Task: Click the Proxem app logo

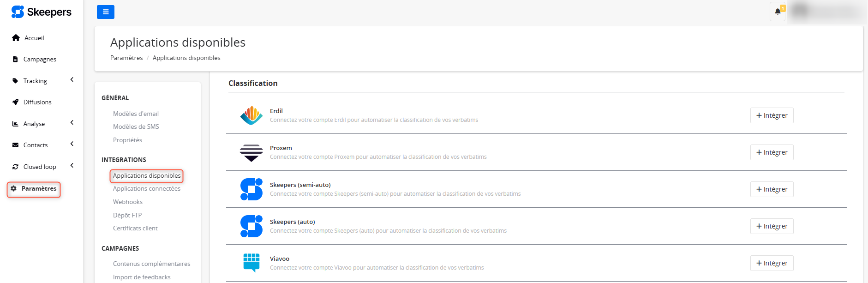Action: click(251, 153)
